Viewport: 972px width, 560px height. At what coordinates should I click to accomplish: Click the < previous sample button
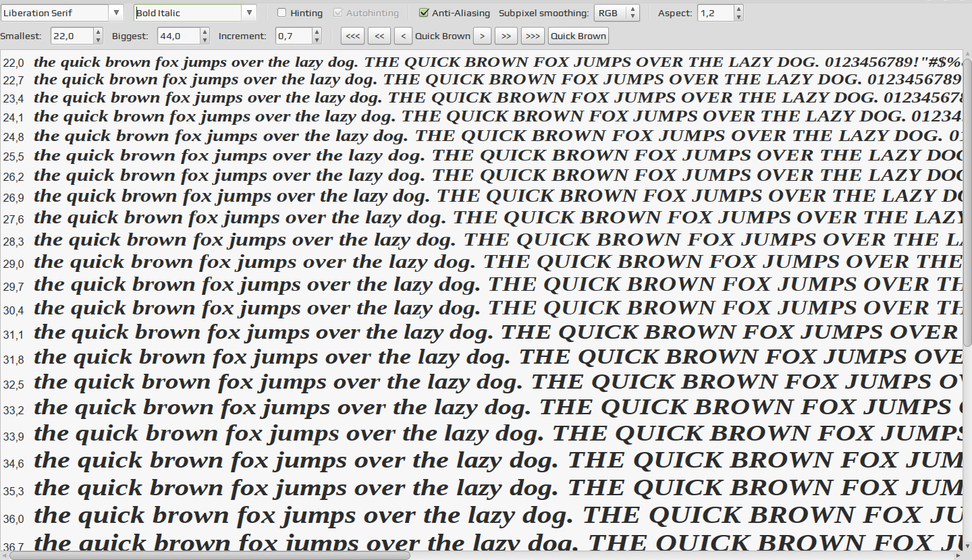coord(402,36)
